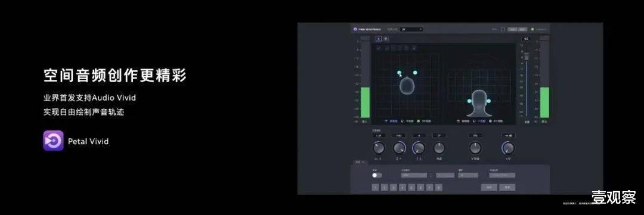Click the Z position knob
Screen dimensions: 644x215
(419, 148)
